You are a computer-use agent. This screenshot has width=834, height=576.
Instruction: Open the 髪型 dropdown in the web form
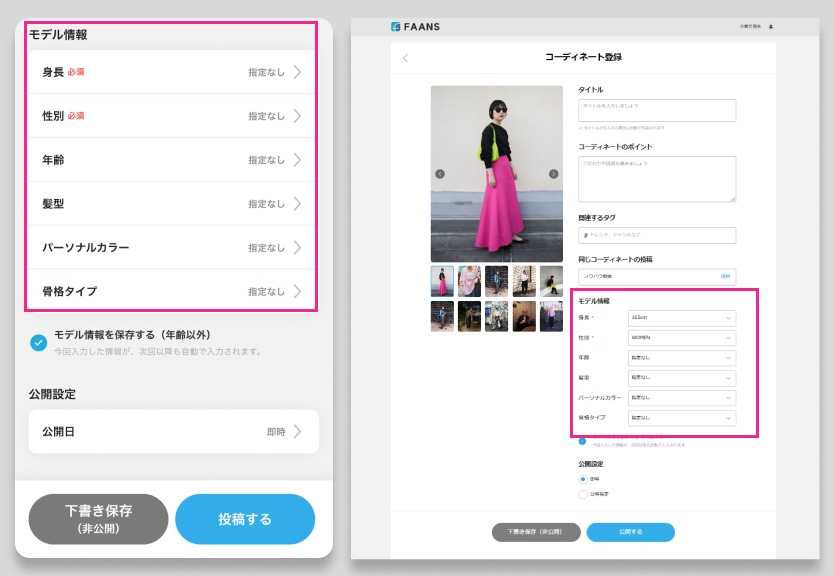tap(682, 378)
